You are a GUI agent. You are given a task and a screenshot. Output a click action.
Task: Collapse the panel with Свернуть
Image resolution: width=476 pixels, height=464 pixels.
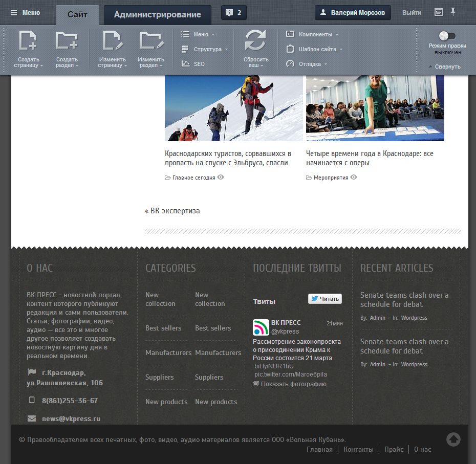(x=445, y=67)
